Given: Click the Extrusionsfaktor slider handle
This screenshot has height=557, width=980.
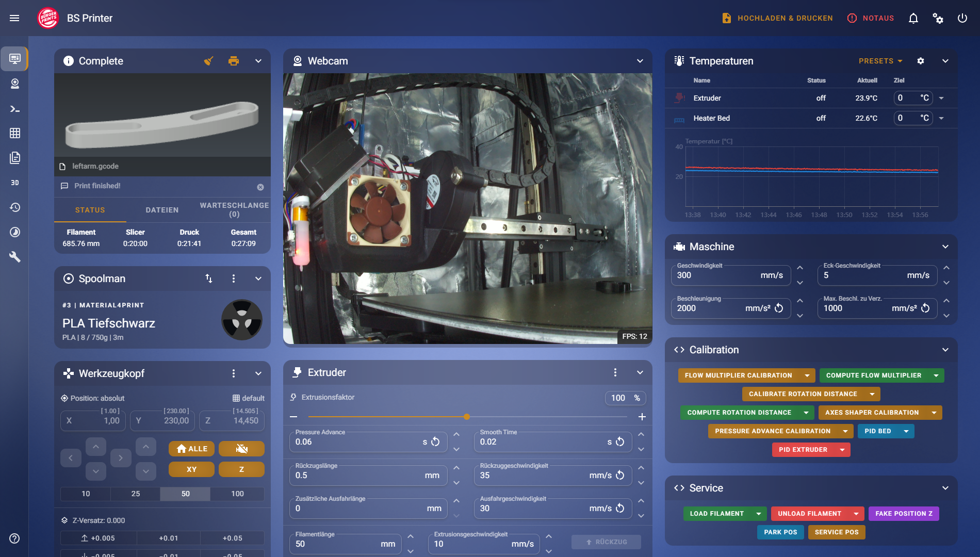Looking at the screenshot, I should tap(466, 417).
